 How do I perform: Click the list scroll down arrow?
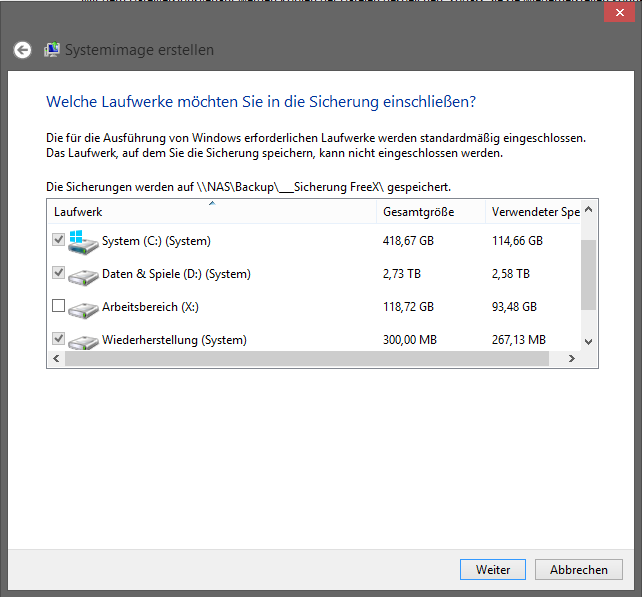coord(589,341)
